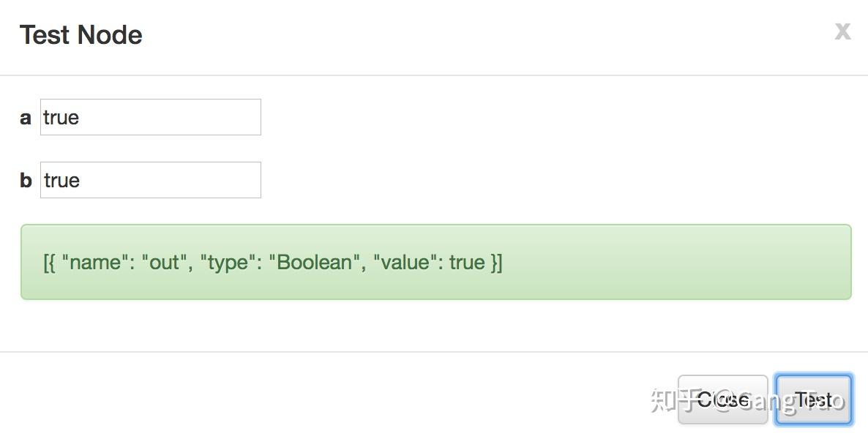Click the input field for a
The width and height of the screenshot is (868, 439).
tap(150, 117)
